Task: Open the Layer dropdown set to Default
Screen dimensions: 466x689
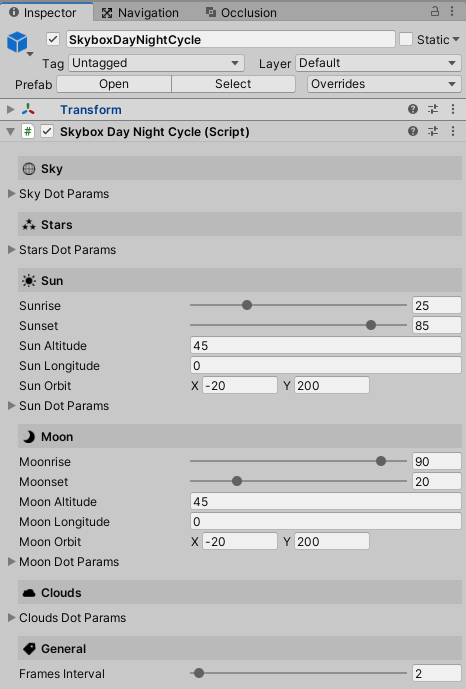Action: coord(378,63)
